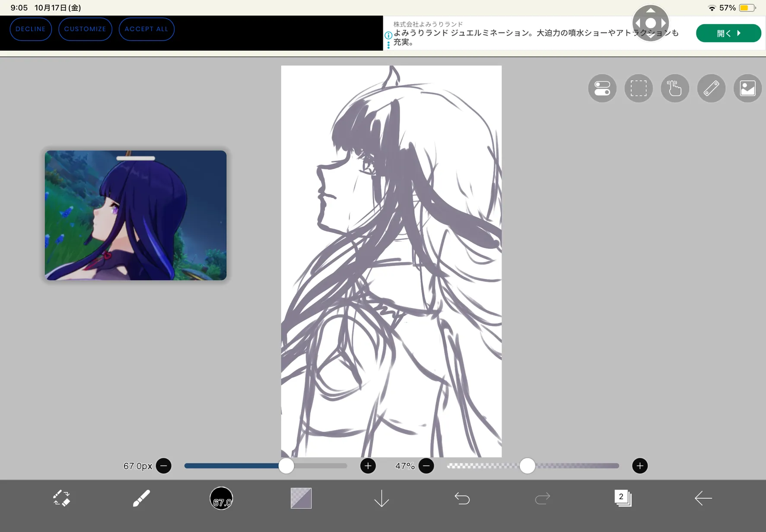Open the current color swatch
Image resolution: width=766 pixels, height=532 pixels.
coord(301,498)
